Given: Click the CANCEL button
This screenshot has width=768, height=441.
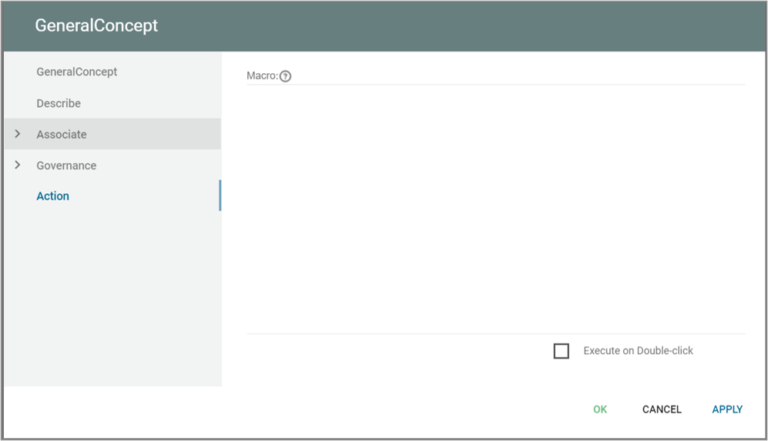Looking at the screenshot, I should (x=661, y=409).
